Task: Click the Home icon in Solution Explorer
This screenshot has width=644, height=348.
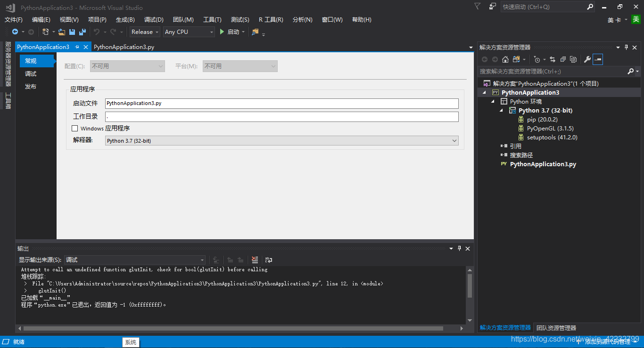Action: click(505, 59)
